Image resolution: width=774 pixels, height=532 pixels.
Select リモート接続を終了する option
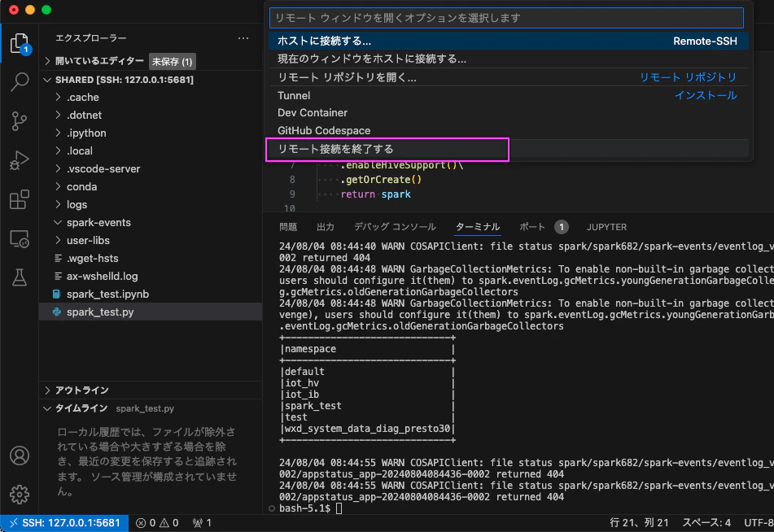pos(509,149)
